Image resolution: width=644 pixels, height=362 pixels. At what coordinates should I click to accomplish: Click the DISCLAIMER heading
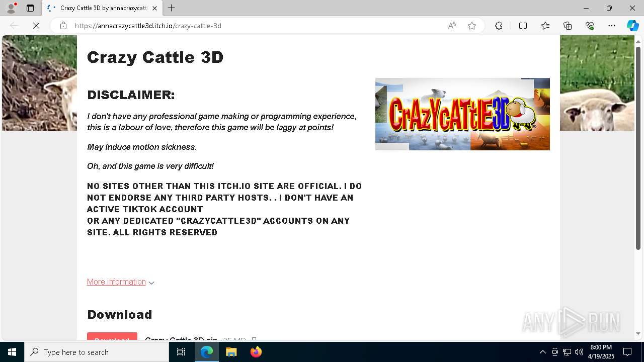coord(131,95)
